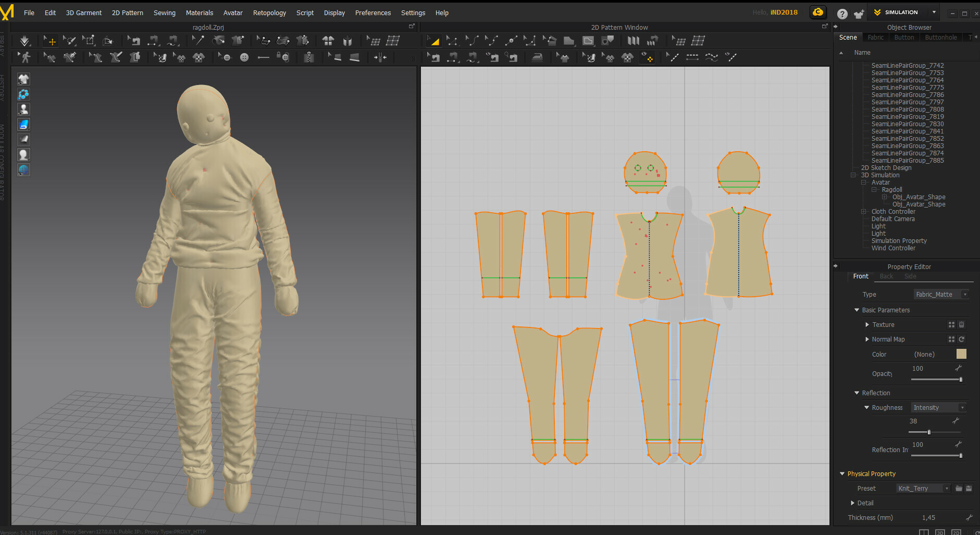
Task: Open the Roughness Intensity dropdown
Action: pos(939,408)
